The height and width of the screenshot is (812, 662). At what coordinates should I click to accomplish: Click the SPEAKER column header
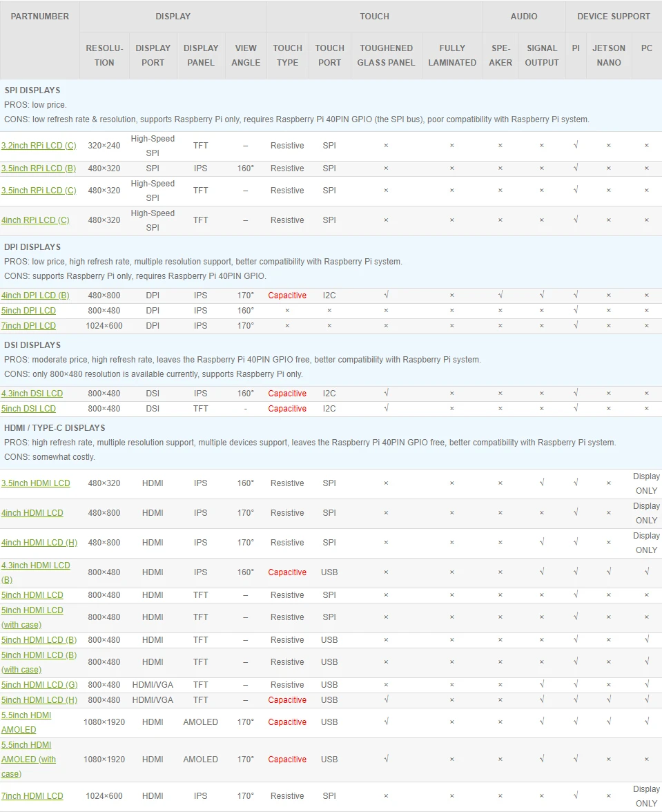(x=500, y=55)
